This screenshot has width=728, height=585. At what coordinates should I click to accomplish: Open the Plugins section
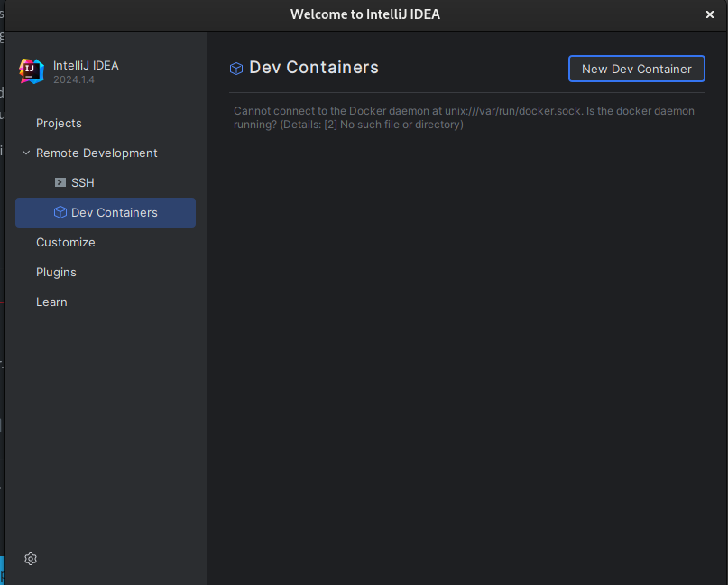pyautogui.click(x=56, y=272)
